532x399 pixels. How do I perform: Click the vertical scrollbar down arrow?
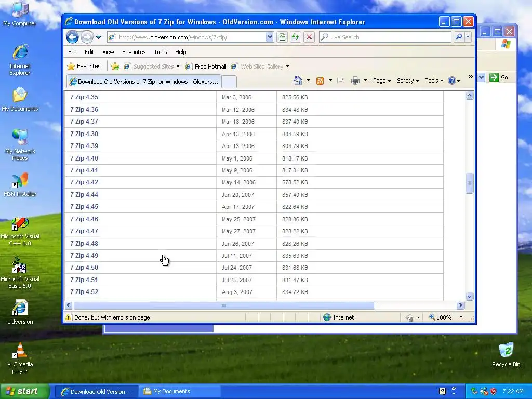pyautogui.click(x=469, y=297)
